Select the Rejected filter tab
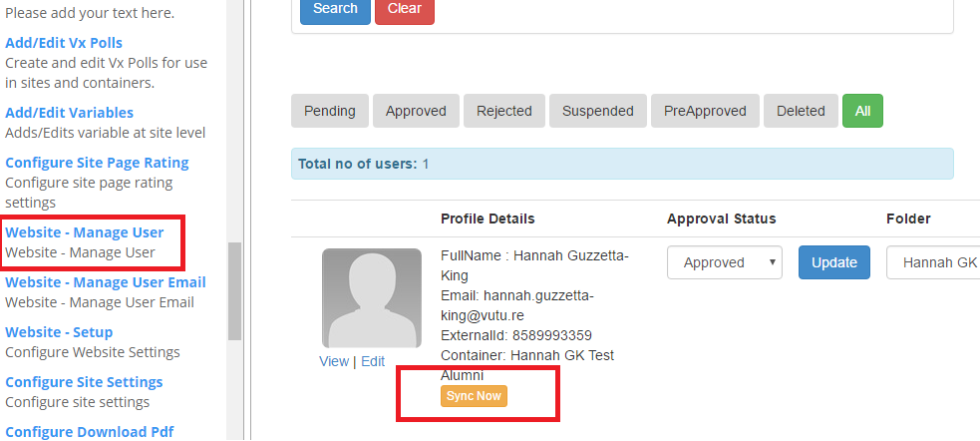This screenshot has height=441, width=980. coord(503,111)
